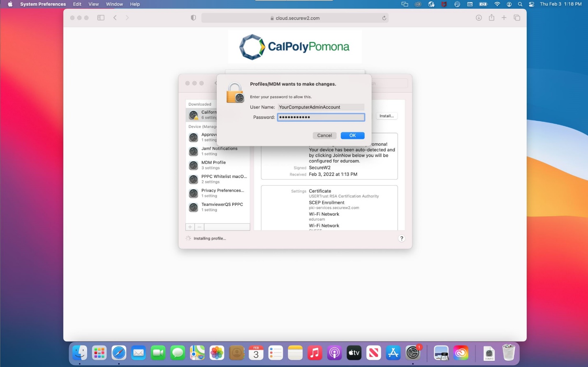This screenshot has width=588, height=367.
Task: Click the Wi-Fi status icon
Action: coord(497,4)
